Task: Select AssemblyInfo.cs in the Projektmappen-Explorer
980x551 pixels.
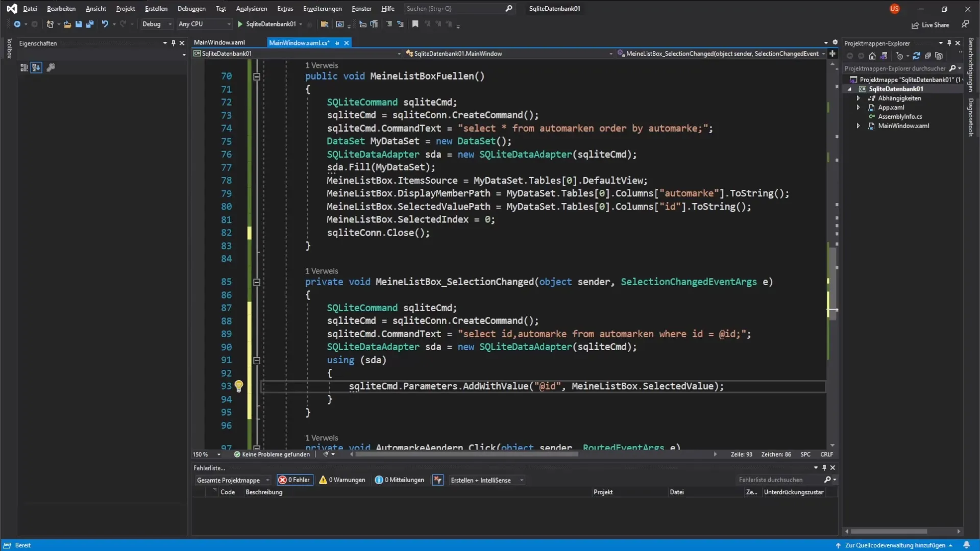Action: pyautogui.click(x=900, y=116)
